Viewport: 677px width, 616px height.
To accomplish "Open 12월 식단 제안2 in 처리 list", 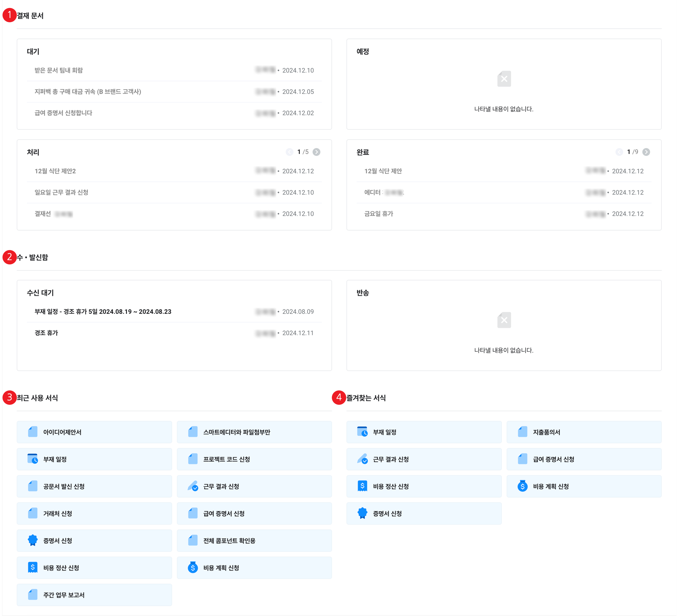I will (x=55, y=171).
